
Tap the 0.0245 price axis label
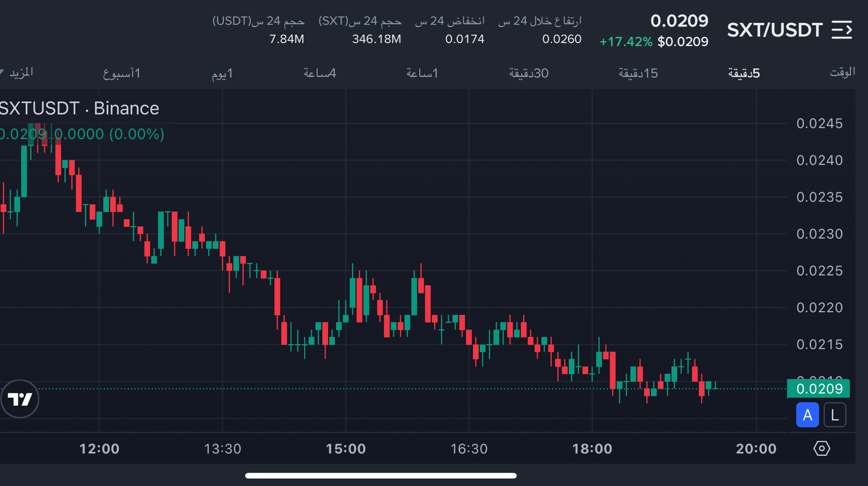click(x=819, y=124)
